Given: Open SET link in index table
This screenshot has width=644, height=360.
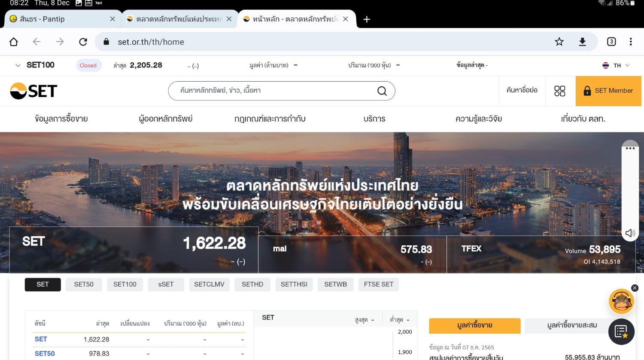Looking at the screenshot, I should 41,339.
